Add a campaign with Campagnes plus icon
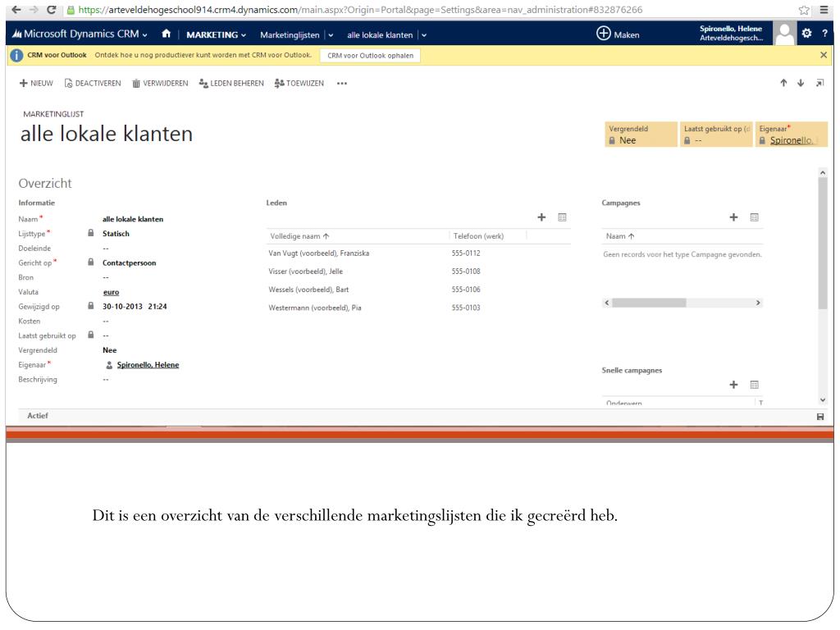Viewport: 840px width, 630px height. 734,217
